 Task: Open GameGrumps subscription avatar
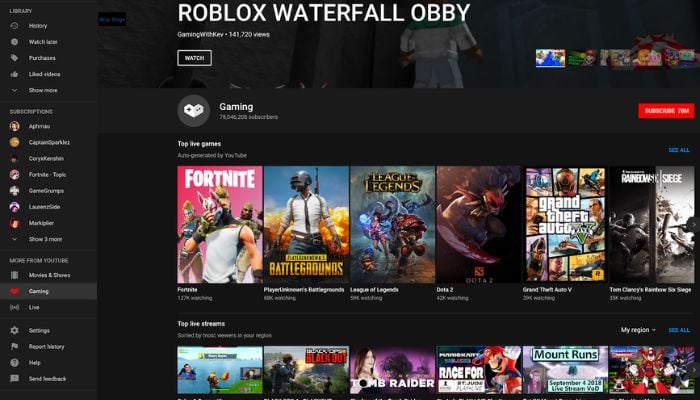click(14, 191)
